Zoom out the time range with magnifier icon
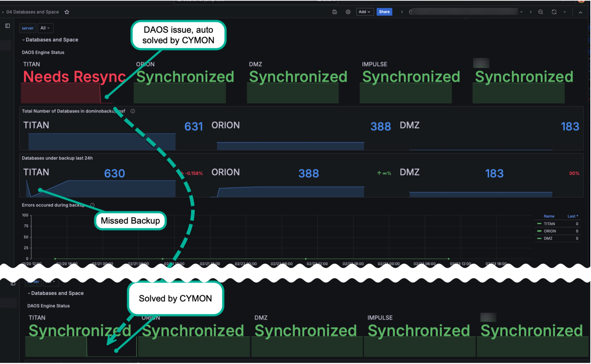The width and height of the screenshot is (591, 364). (x=541, y=12)
